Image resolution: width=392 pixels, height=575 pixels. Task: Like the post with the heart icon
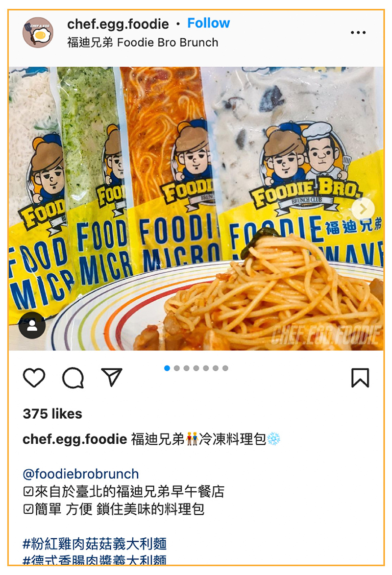click(x=34, y=378)
